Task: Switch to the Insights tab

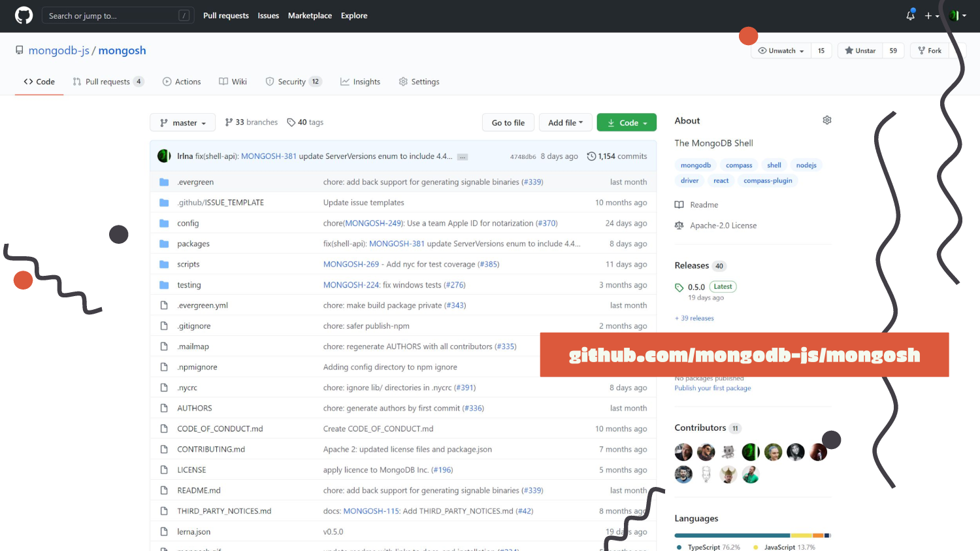Action: tap(360, 82)
